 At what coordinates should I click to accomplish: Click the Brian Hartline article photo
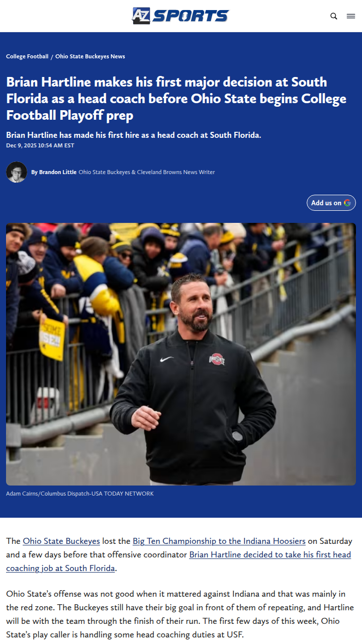[x=181, y=354]
